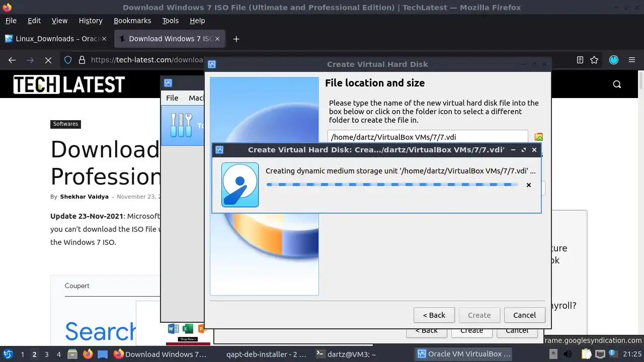Switch to Linux_Downloads Oracle tab
This screenshot has width=644, height=362.
56,39
